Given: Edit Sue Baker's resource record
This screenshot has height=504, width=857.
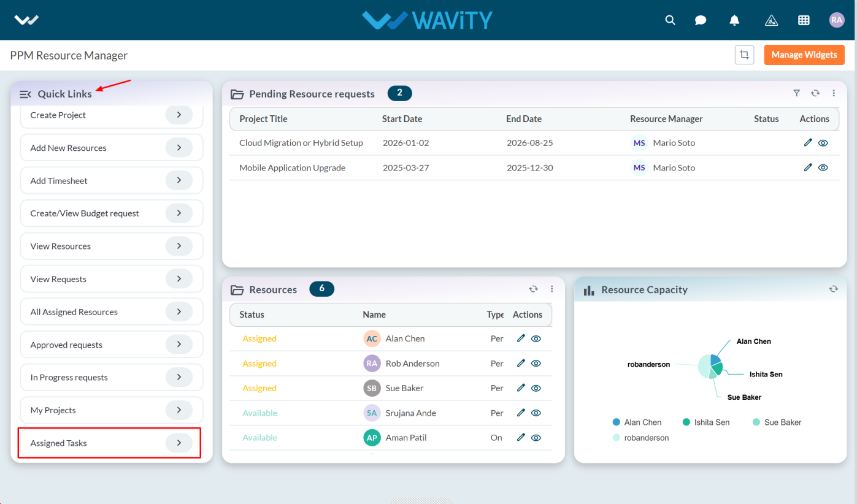Looking at the screenshot, I should pos(521,388).
